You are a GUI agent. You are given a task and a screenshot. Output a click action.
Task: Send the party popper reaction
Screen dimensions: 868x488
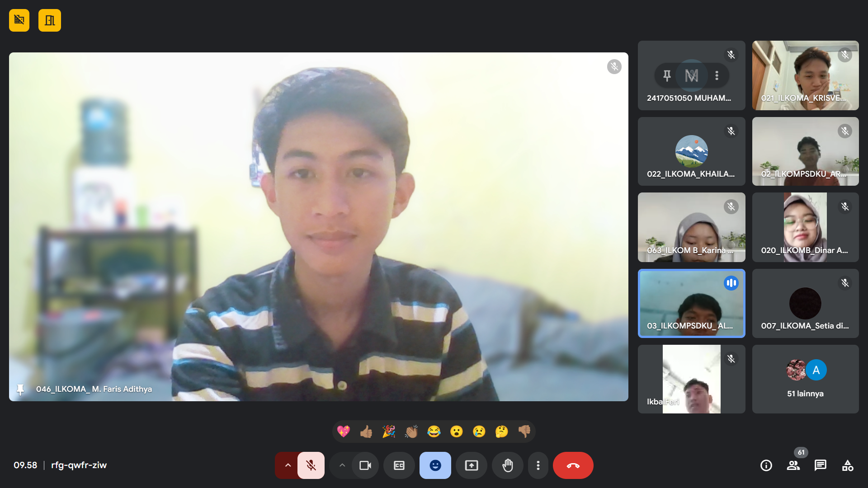388,432
